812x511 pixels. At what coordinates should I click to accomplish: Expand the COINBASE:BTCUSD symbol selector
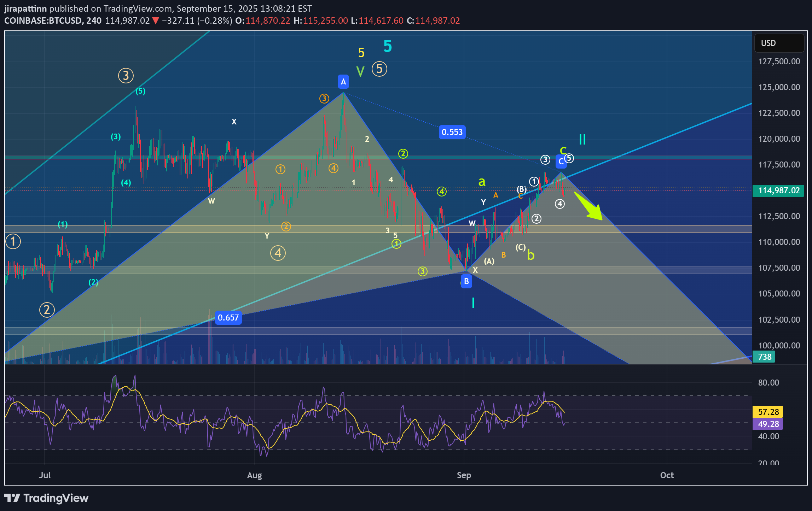[x=44, y=21]
